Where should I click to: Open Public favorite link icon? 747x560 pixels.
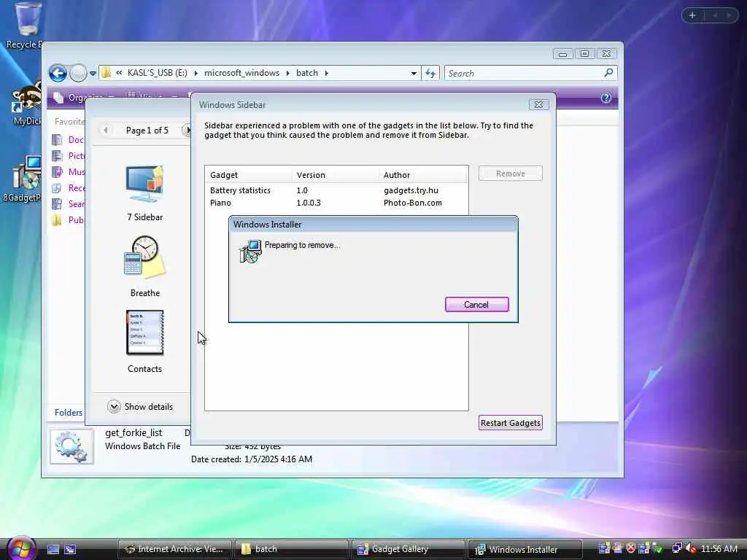[57, 220]
